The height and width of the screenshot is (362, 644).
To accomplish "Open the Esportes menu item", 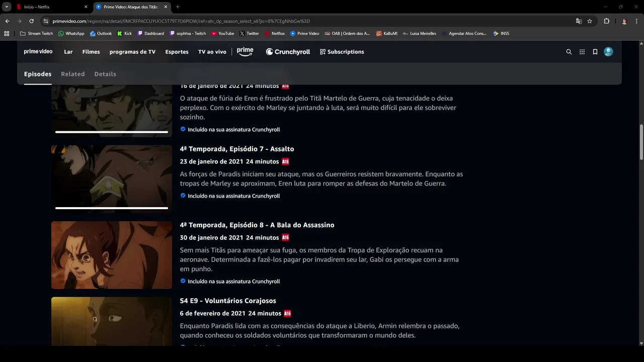I will click(x=177, y=52).
